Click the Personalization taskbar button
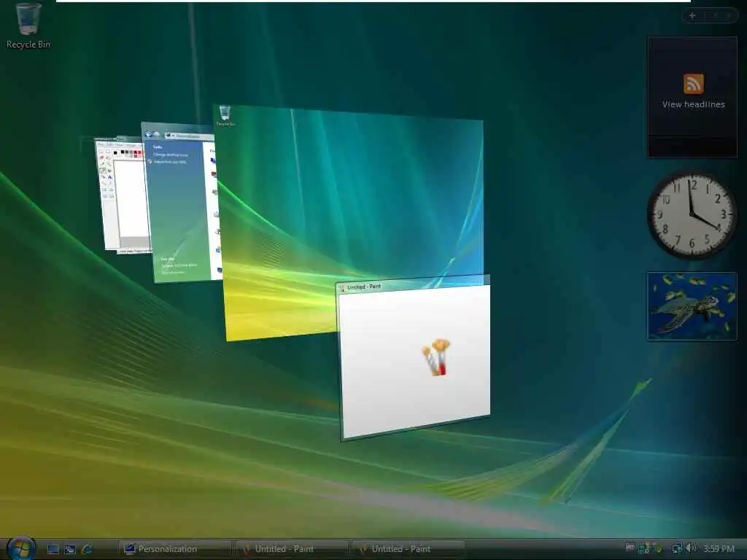Viewport: 747px width, 560px height. tap(174, 549)
